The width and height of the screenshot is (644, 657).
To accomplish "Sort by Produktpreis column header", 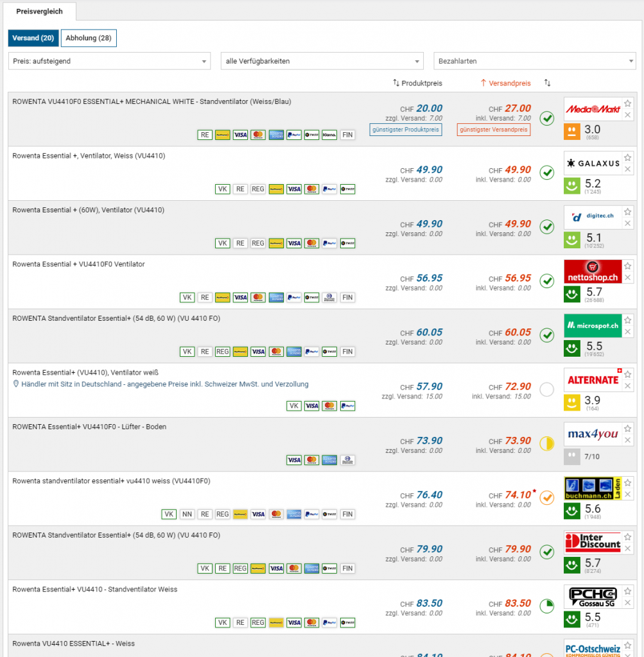I will tap(418, 83).
